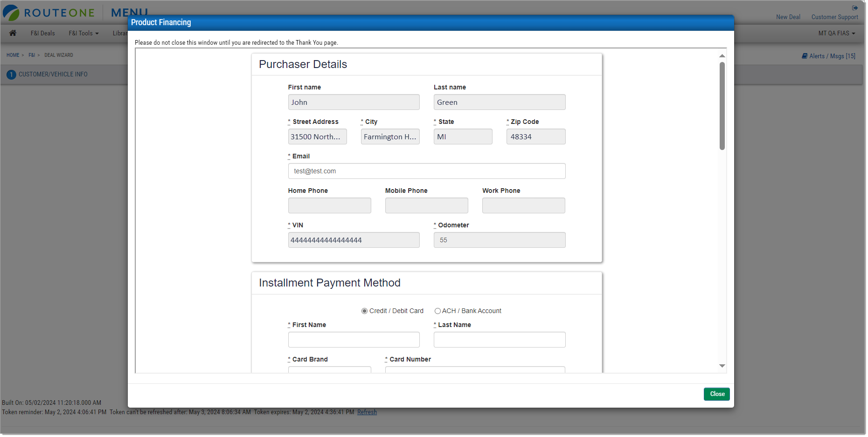Click step 1 circle for Customer/Vehicle Info

11,75
